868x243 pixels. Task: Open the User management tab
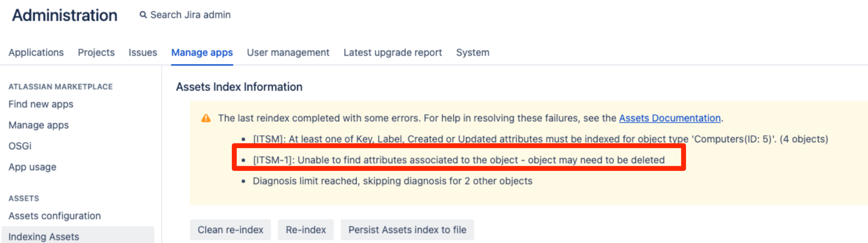click(288, 52)
